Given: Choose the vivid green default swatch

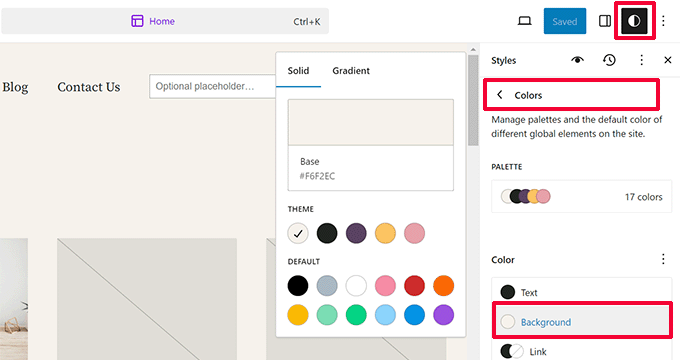Looking at the screenshot, I should pos(356,315).
